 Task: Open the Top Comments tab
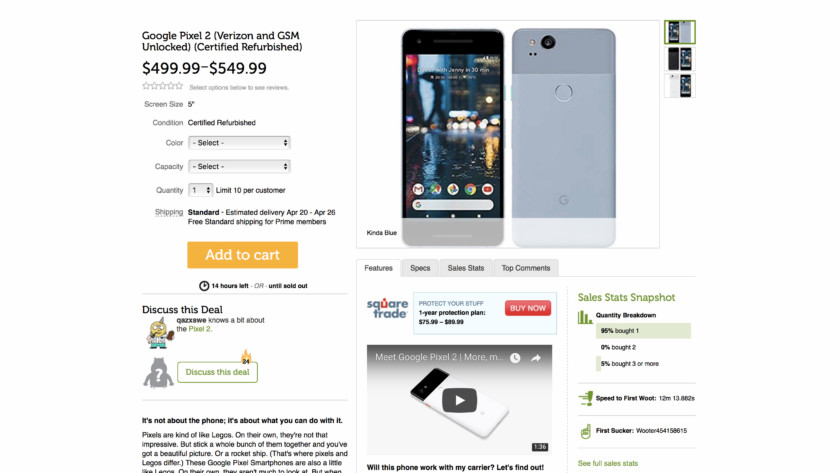coord(526,268)
